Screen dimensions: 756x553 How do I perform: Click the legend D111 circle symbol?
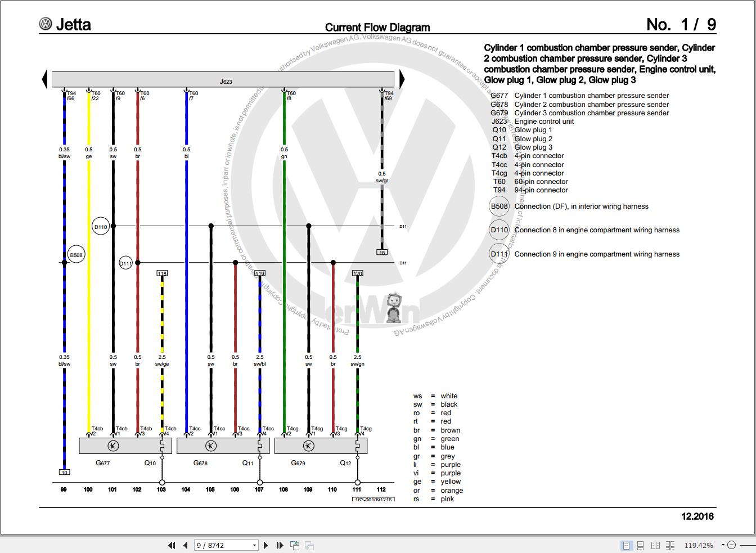499,254
